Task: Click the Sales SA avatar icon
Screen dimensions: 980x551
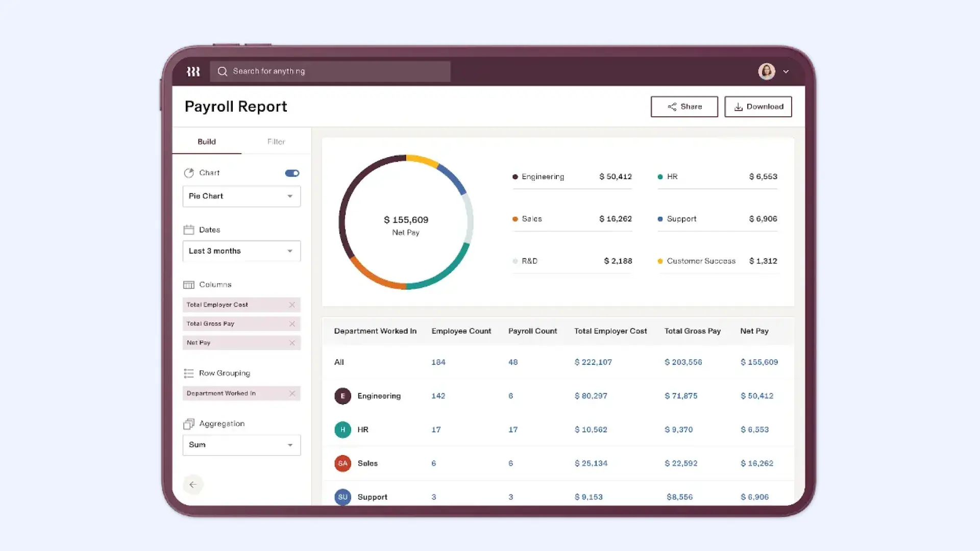Action: (342, 463)
